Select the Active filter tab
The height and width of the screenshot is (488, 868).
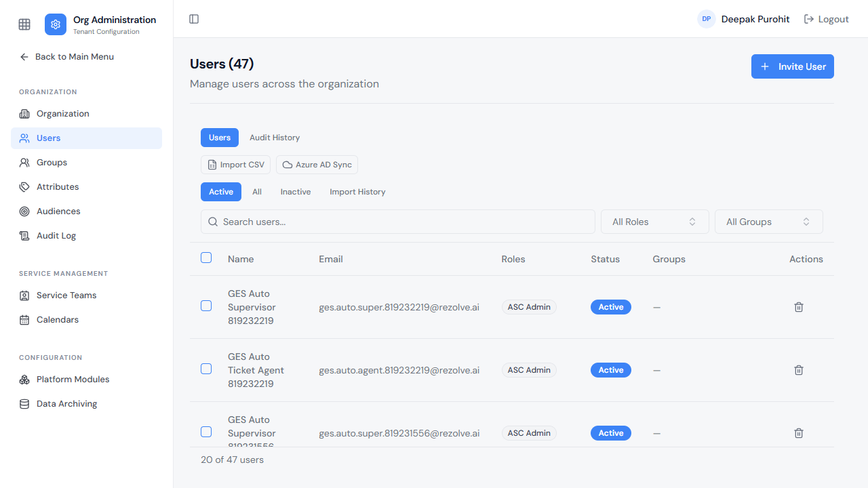pyautogui.click(x=221, y=192)
